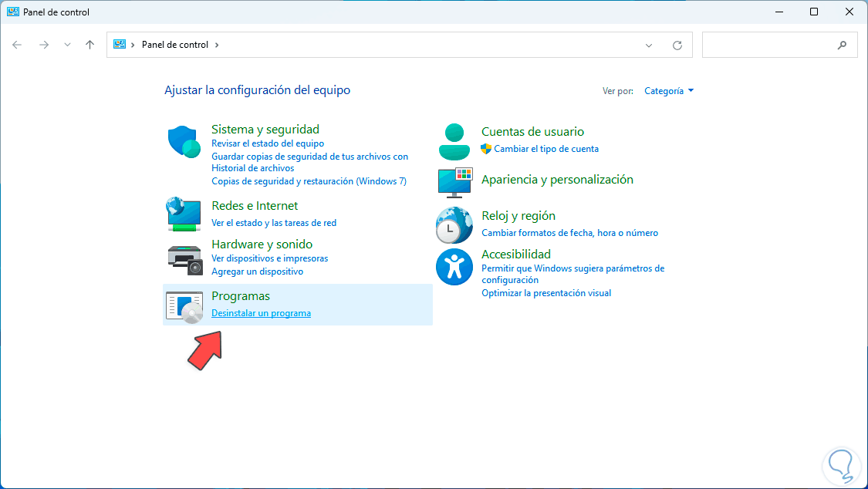Open the Programas disc icon

pos(185,307)
